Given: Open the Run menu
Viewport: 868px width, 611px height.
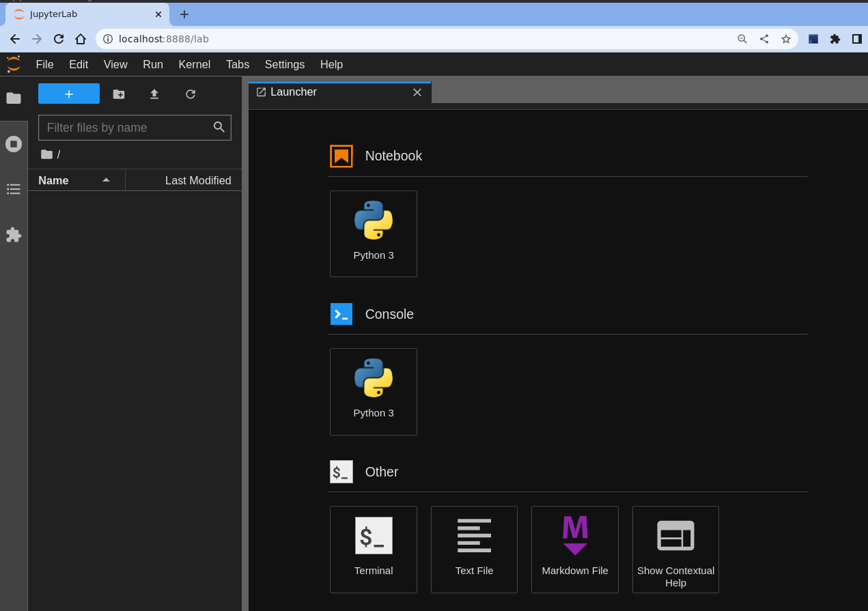Looking at the screenshot, I should tap(152, 64).
